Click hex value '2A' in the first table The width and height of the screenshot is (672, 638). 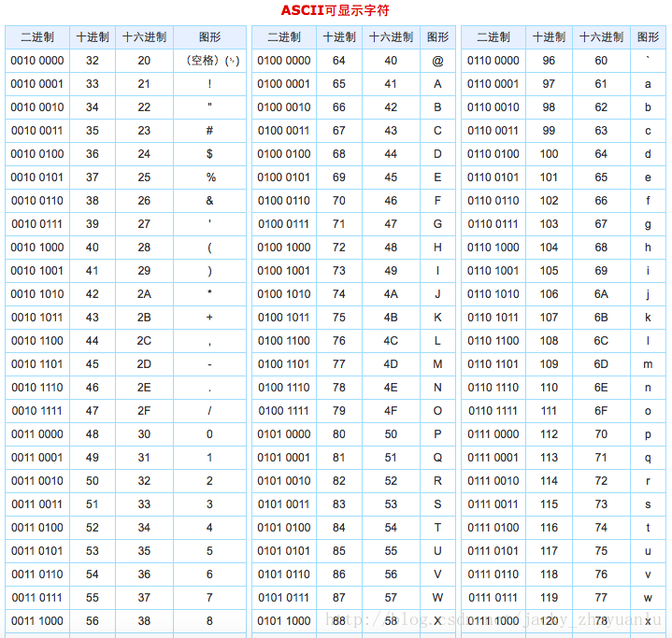[x=144, y=294]
